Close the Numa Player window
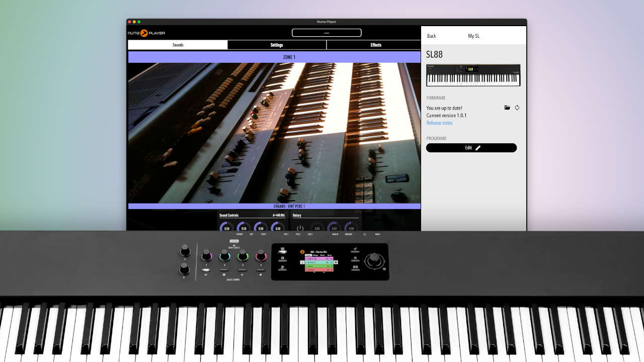Image resolution: width=644 pixels, height=362 pixels. pyautogui.click(x=129, y=22)
